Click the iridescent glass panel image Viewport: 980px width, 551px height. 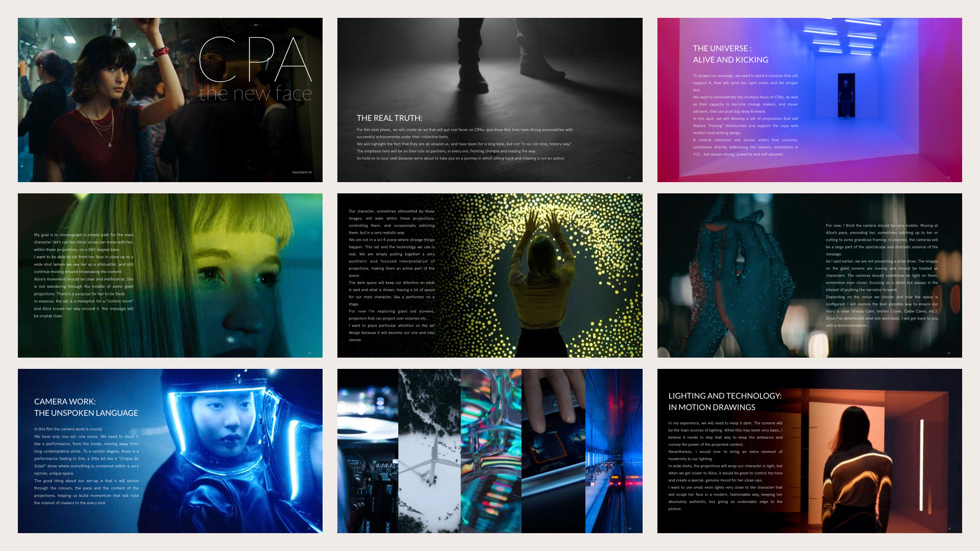(491, 450)
